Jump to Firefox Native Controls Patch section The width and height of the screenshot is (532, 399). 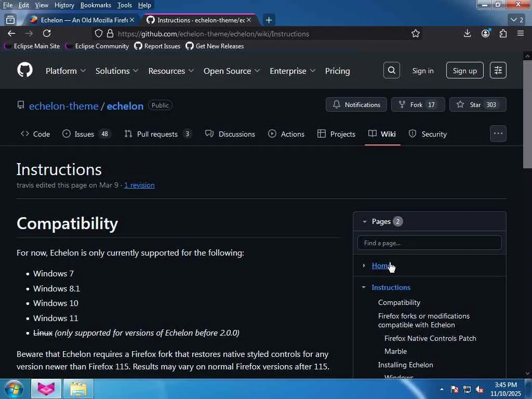430,338
